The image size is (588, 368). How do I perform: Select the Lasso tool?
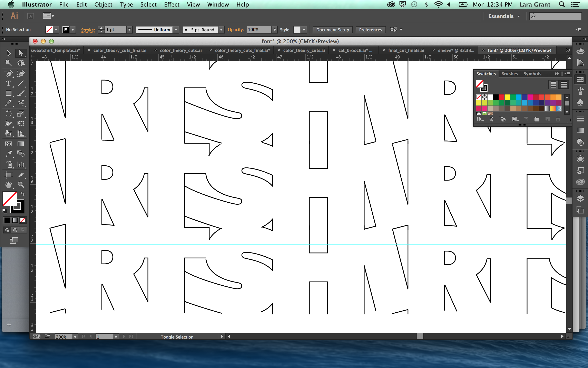21,63
